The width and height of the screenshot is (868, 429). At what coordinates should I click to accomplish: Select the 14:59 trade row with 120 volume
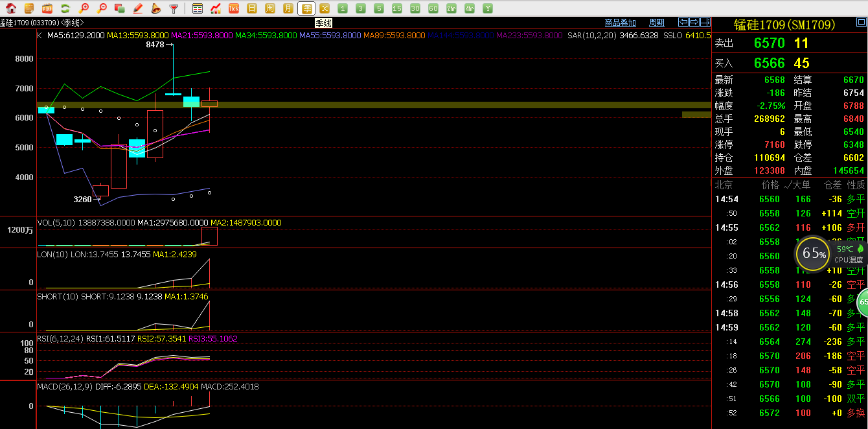click(790, 327)
